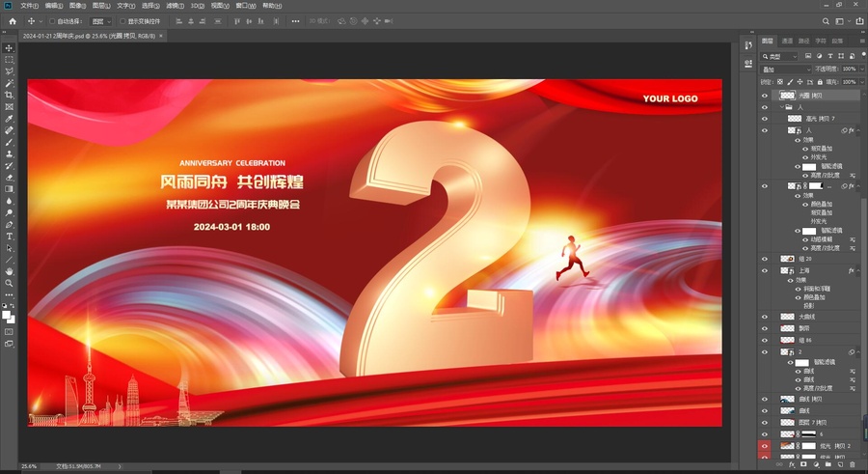This screenshot has height=474, width=868.
Task: Select the Move tool in the toolbox
Action: (9, 48)
